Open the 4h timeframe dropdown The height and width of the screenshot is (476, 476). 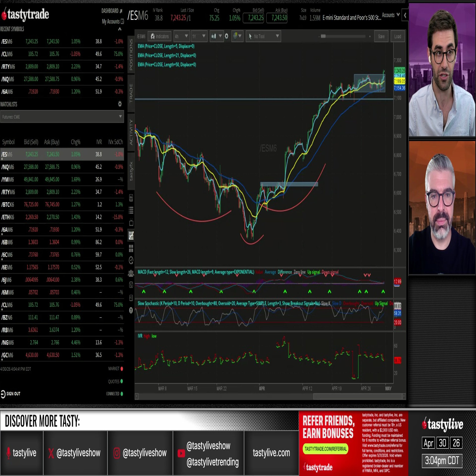pyautogui.click(x=181, y=36)
